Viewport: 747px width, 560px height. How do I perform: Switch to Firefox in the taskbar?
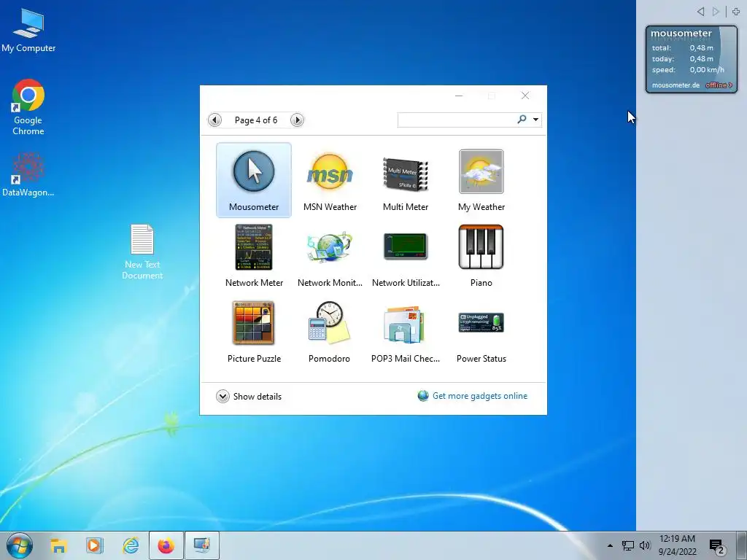166,545
